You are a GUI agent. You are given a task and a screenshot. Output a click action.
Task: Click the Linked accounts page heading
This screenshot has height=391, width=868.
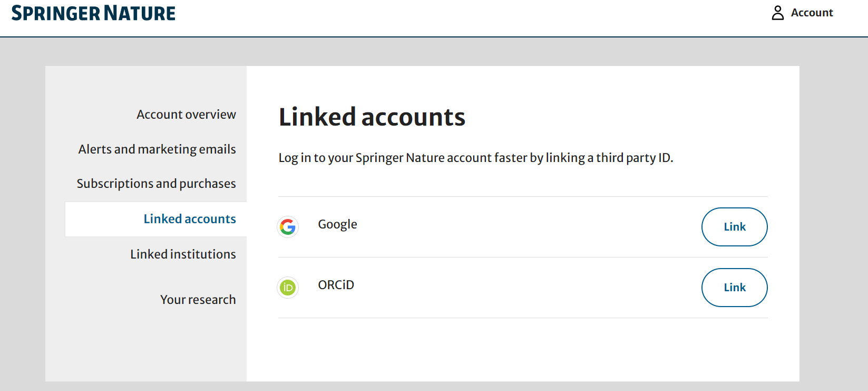click(x=372, y=117)
